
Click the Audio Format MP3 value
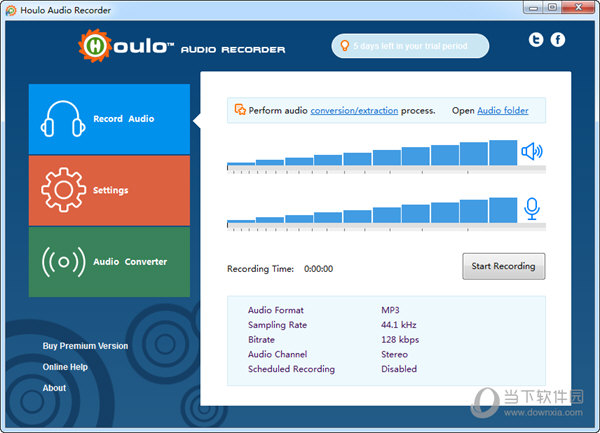390,310
